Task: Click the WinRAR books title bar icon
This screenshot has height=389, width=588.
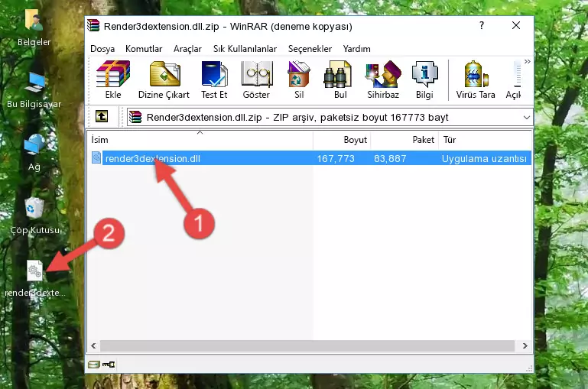Action: pyautogui.click(x=93, y=25)
